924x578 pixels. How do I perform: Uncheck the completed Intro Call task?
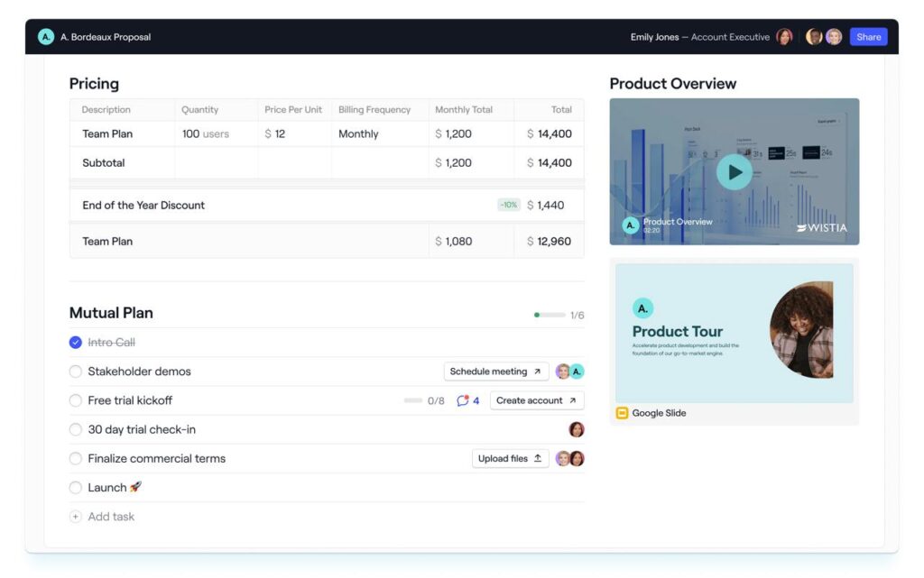tap(76, 343)
